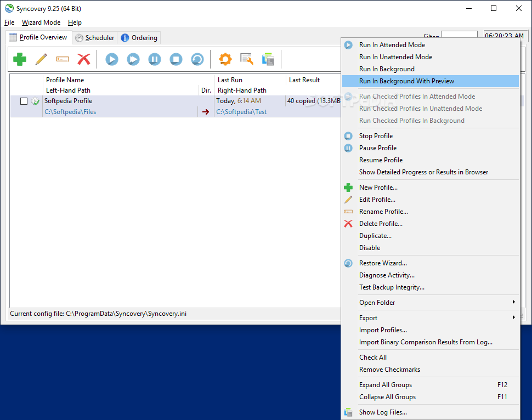Open the Help menu
Screen dimensions: 532x420
(75, 22)
